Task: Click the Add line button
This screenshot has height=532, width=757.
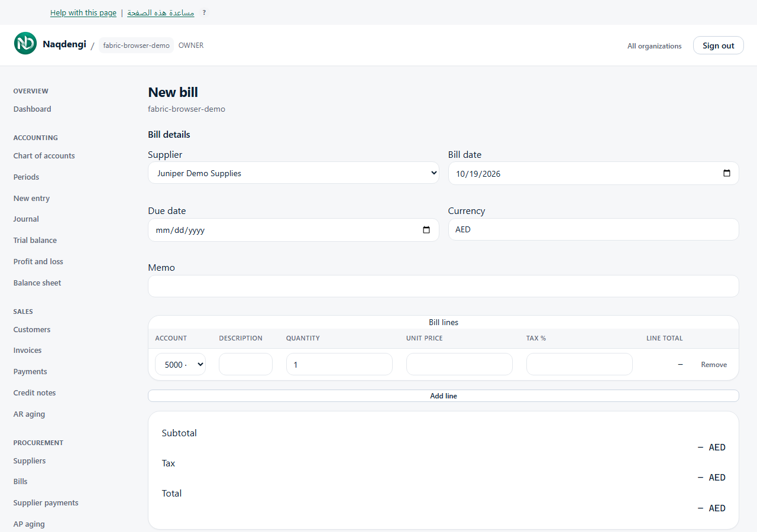Action: 444,395
